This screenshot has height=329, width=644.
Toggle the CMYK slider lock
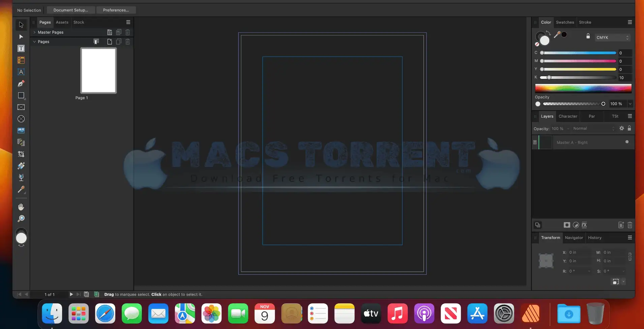588,36
